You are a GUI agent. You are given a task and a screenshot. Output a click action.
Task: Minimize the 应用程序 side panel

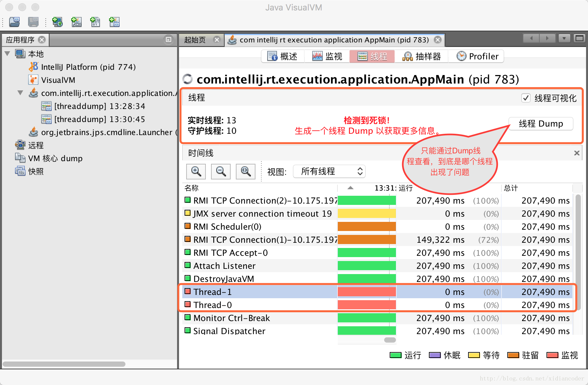pyautogui.click(x=169, y=39)
